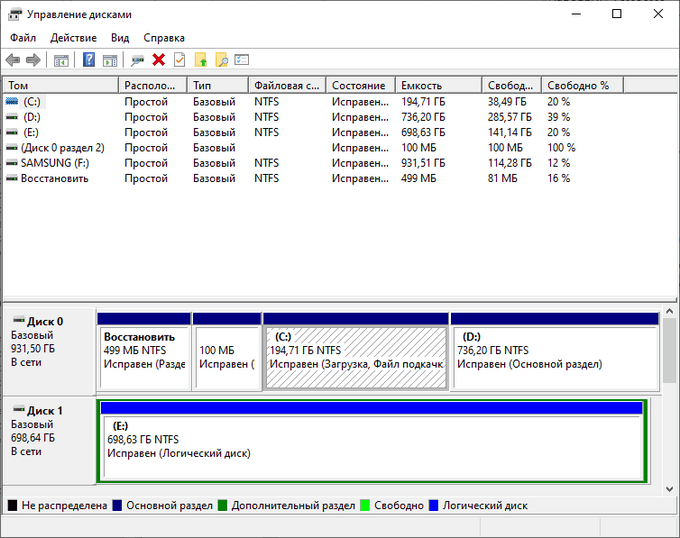Select the Диск 1 header block
Viewport: 680px width, 538px height.
tap(49, 440)
